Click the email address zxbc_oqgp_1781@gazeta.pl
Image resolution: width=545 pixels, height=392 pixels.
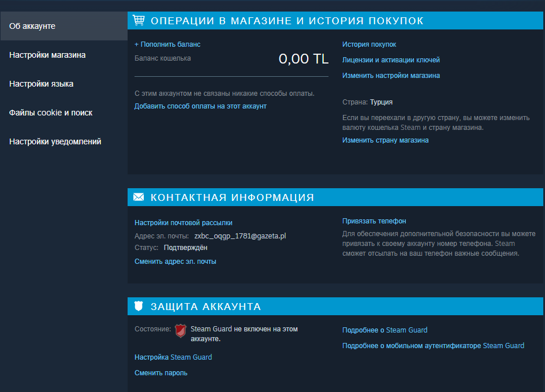click(x=240, y=236)
